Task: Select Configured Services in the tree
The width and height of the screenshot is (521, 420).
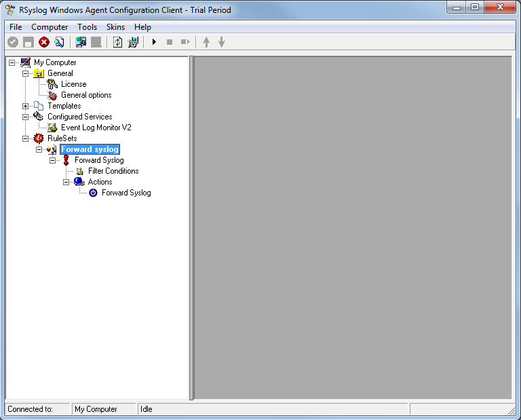Action: [80, 117]
